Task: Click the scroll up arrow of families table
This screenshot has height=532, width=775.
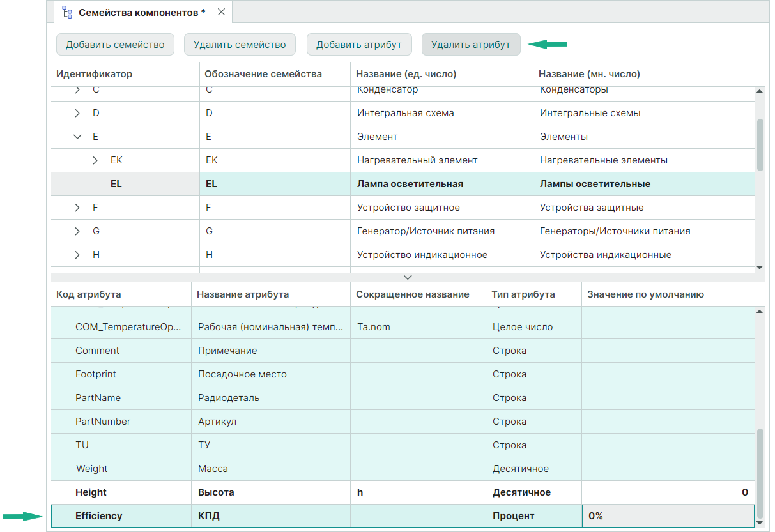Action: tap(760, 91)
